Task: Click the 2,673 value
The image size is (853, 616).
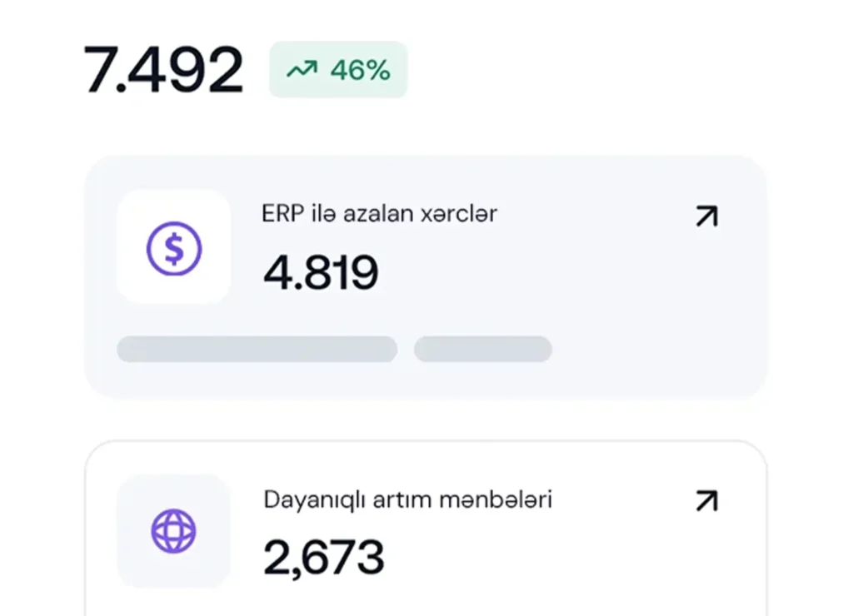Action: tap(323, 558)
